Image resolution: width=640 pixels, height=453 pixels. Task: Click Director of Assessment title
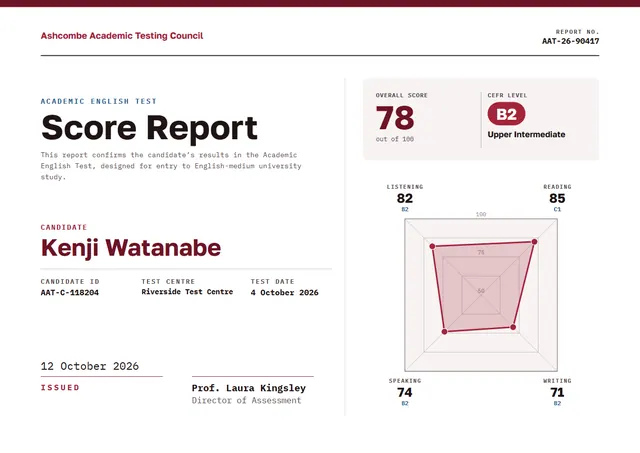(247, 400)
